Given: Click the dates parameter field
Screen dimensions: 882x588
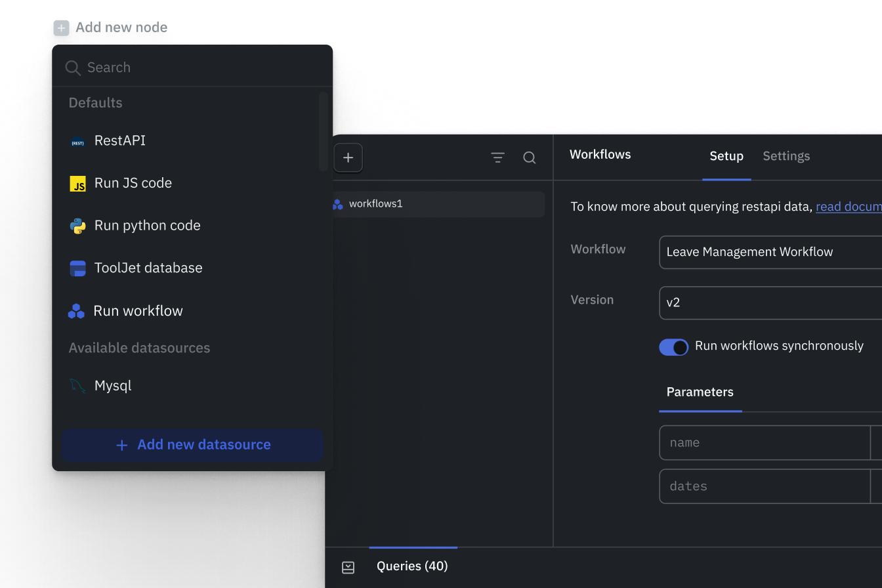Looking at the screenshot, I should (x=765, y=486).
